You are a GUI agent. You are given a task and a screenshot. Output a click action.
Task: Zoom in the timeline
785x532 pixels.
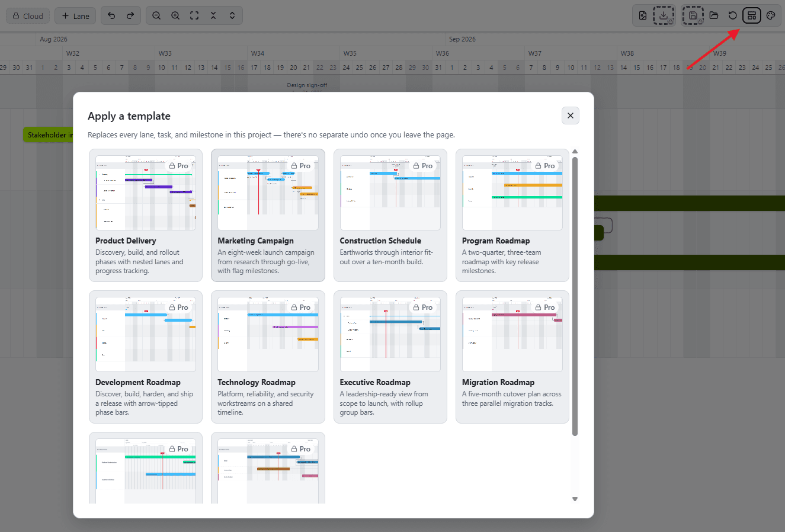click(x=175, y=15)
